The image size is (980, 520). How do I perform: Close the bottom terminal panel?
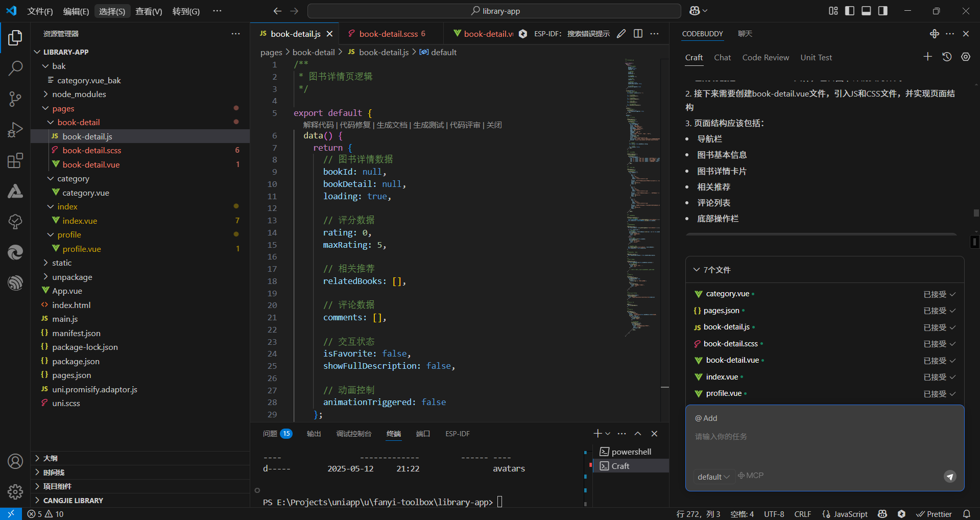pos(654,434)
